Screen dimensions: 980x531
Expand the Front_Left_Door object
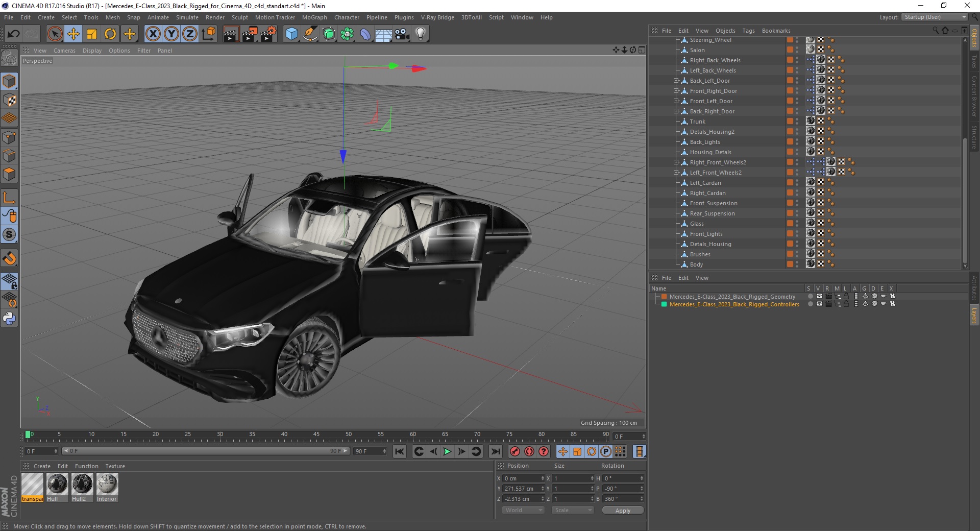click(676, 101)
